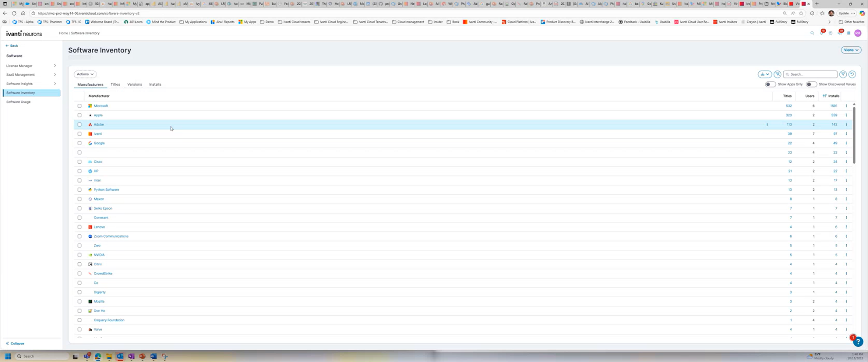This screenshot has height=362, width=868.
Task: Open the row menu for Zoom Communications
Action: [846, 236]
